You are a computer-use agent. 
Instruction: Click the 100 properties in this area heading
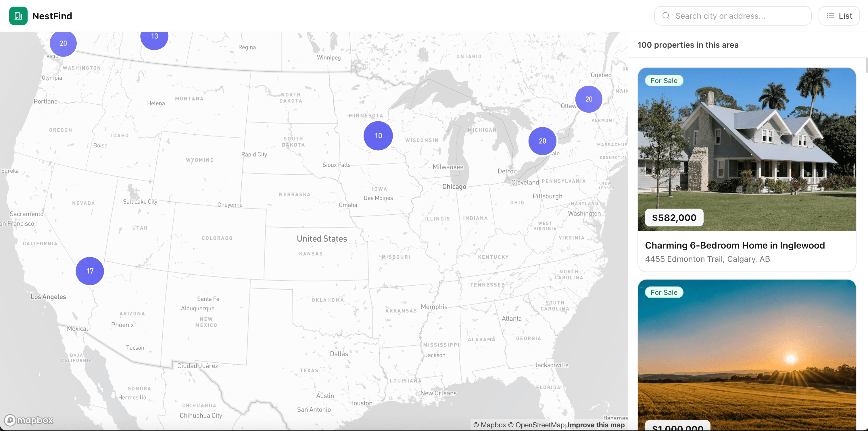point(688,45)
